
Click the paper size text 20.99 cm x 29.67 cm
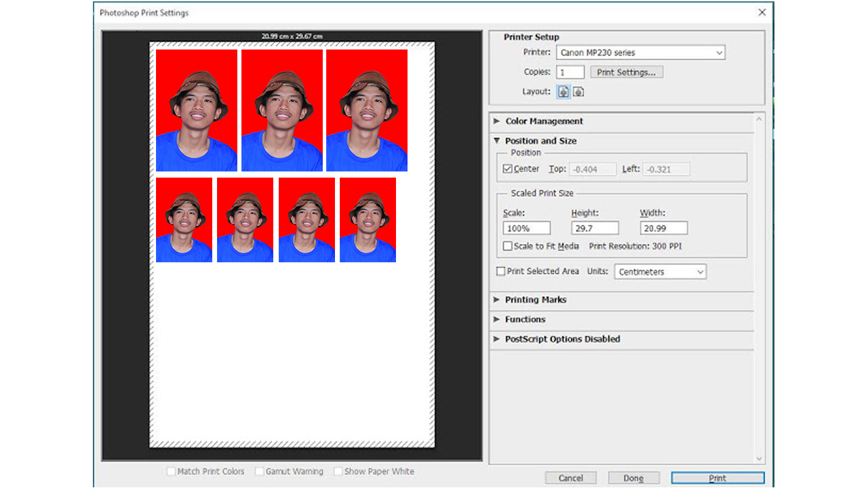292,36
